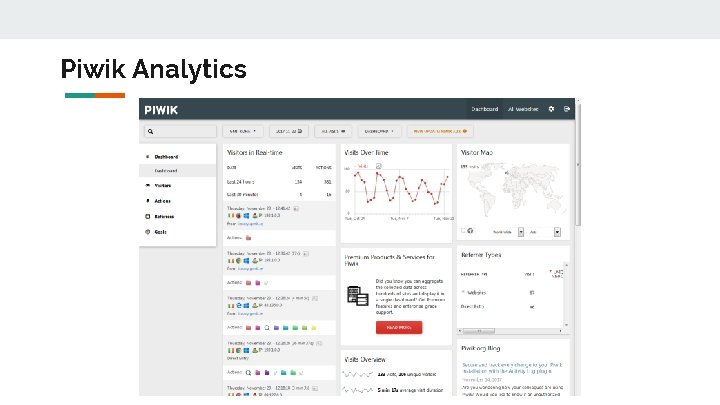Click the Visits Overview widget title
Image resolution: width=720 pixels, height=405 pixels.
(x=365, y=360)
